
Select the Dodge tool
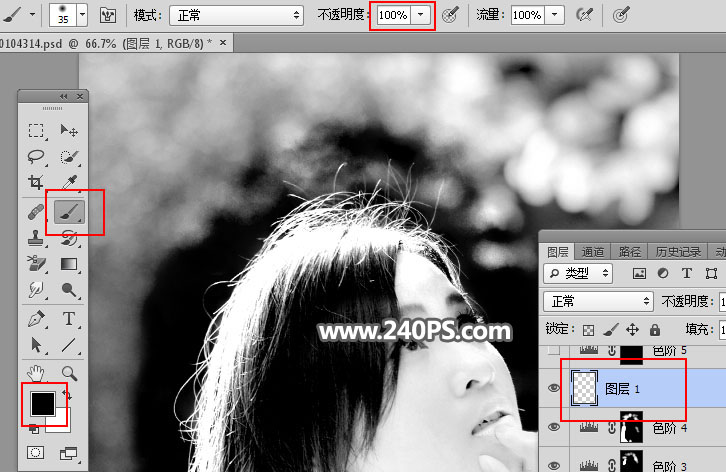click(x=69, y=290)
